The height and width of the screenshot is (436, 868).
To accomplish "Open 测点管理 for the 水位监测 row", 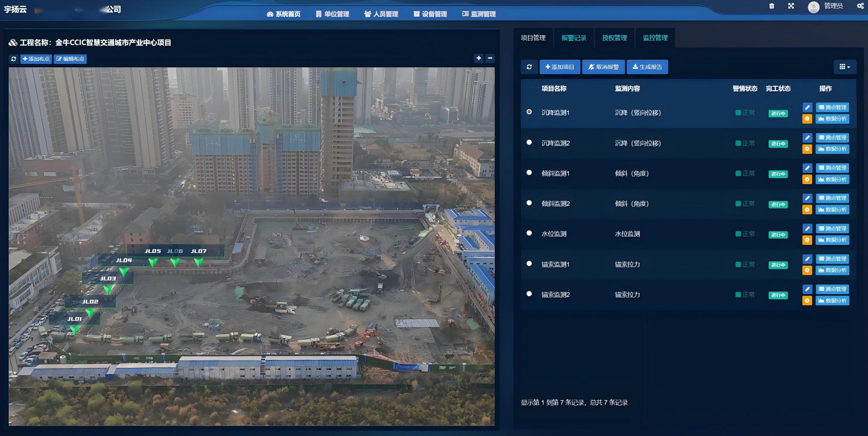I will 832,228.
